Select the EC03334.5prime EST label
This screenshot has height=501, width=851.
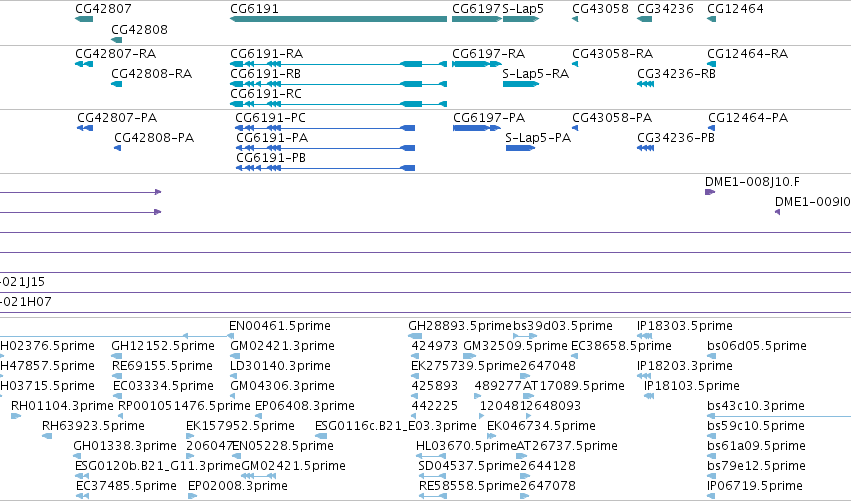click(x=163, y=386)
